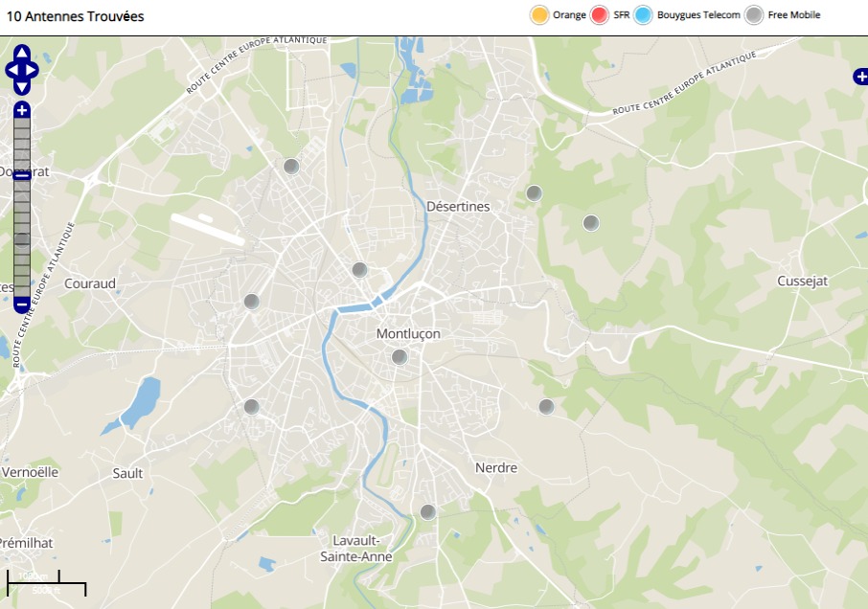The image size is (868, 609).
Task: Toggle the Bouygues Telecom legend circle
Action: 643,15
